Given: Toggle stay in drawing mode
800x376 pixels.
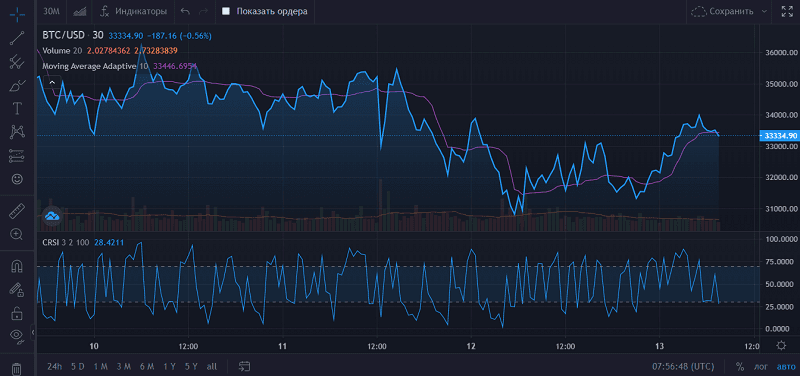Looking at the screenshot, I should point(17,289).
